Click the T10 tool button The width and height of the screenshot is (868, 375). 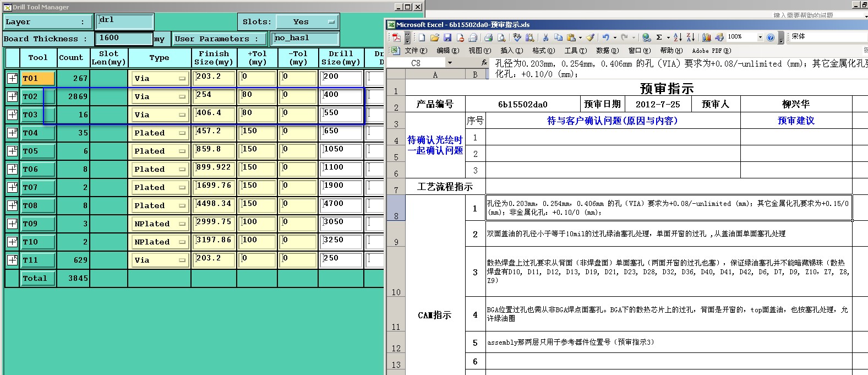(x=38, y=242)
